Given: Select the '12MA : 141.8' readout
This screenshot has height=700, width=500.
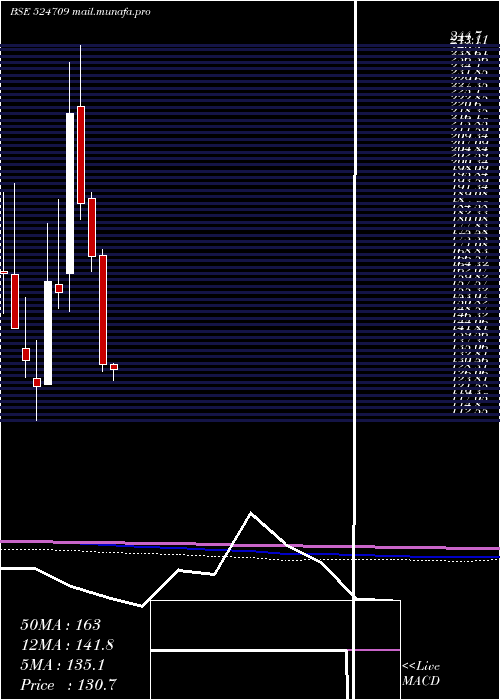Looking at the screenshot, I should 67,645.
